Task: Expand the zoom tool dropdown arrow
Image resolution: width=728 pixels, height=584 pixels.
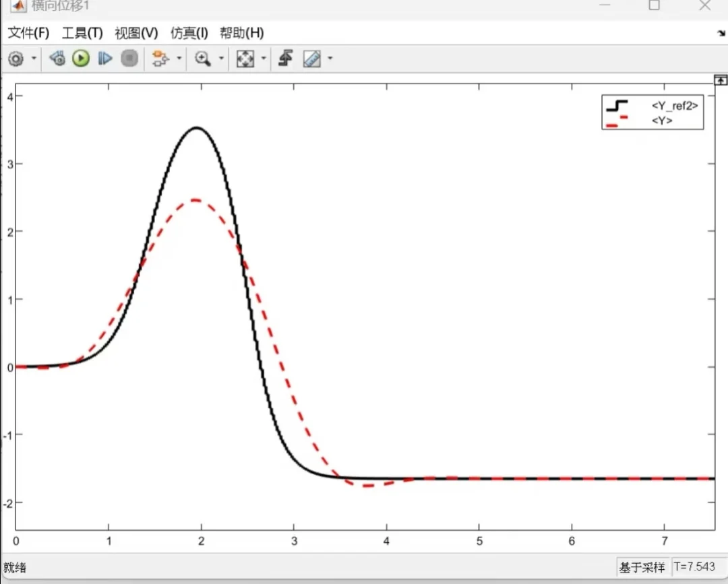Action: pyautogui.click(x=222, y=59)
